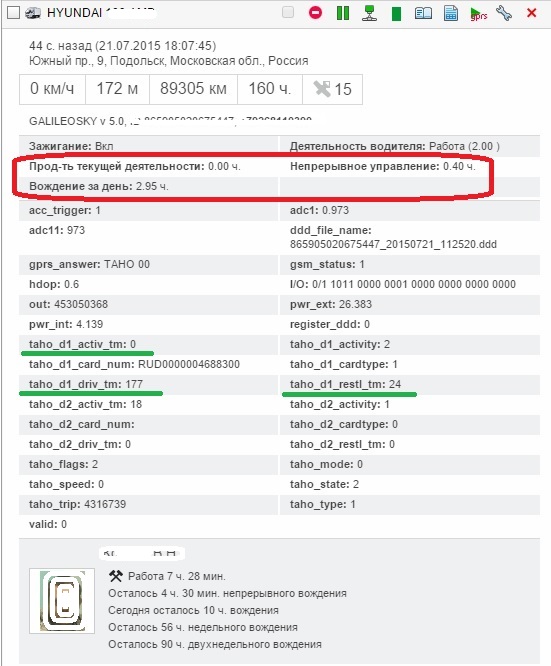The width and height of the screenshot is (551, 666).
Task: Click the green double-bar pause icon
Action: click(342, 13)
